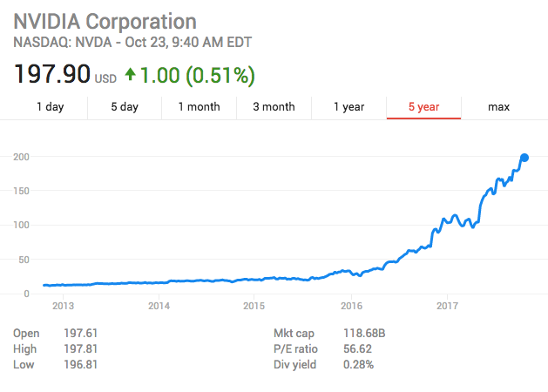This screenshot has height=392, width=548.
Task: Click the 2015 x-axis label
Action: click(254, 305)
